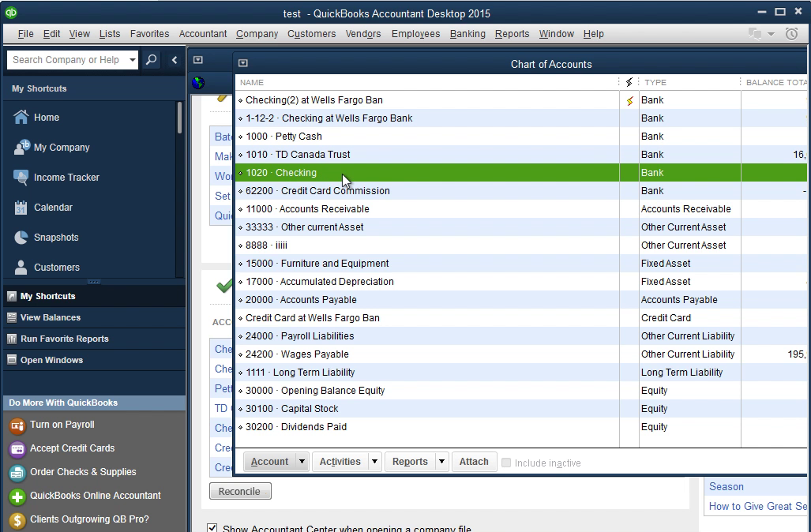Open Customers shortcut icon
Image resolution: width=811 pixels, height=532 pixels.
[x=21, y=268]
